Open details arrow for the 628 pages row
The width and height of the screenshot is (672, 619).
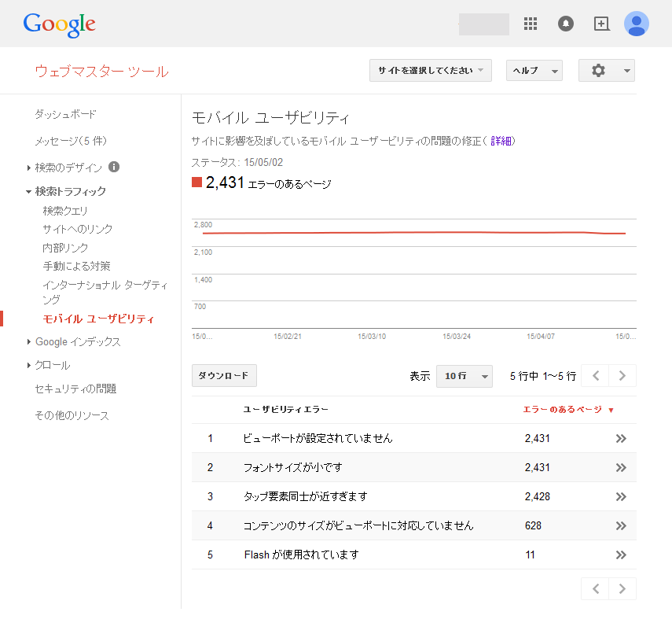621,526
